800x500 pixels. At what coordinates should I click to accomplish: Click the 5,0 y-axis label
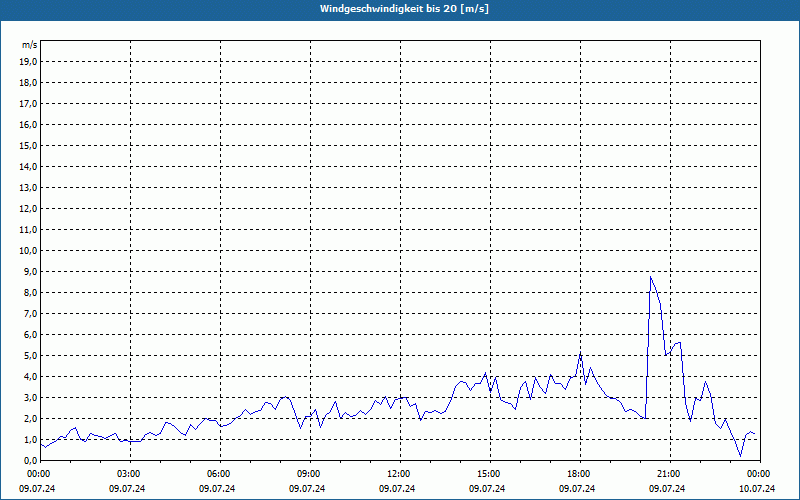pos(30,355)
